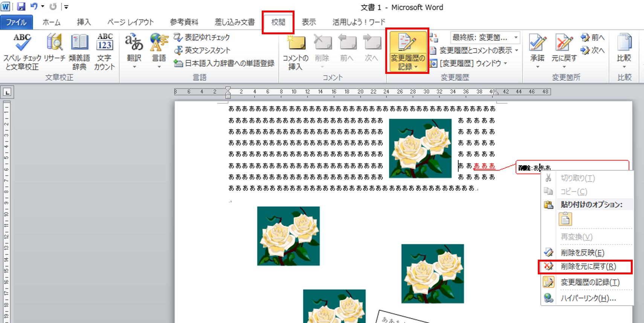Click the Redo icon in quick access toolbar

pos(53,6)
